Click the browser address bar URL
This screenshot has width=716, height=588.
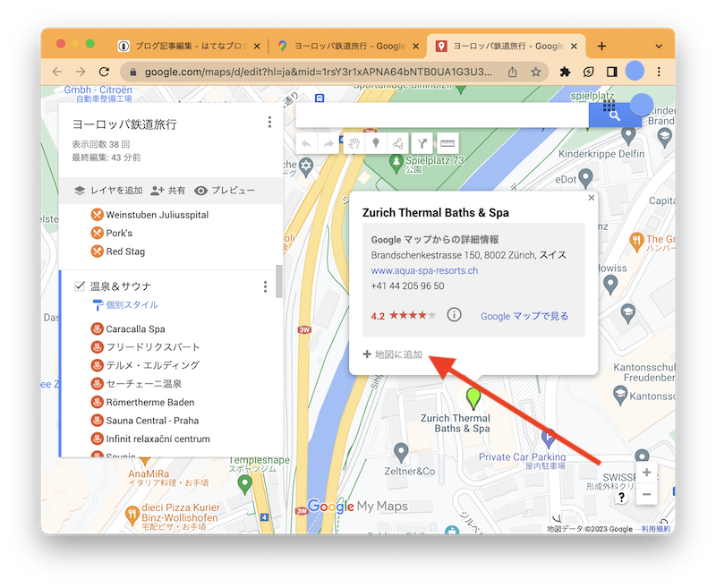coord(319,72)
